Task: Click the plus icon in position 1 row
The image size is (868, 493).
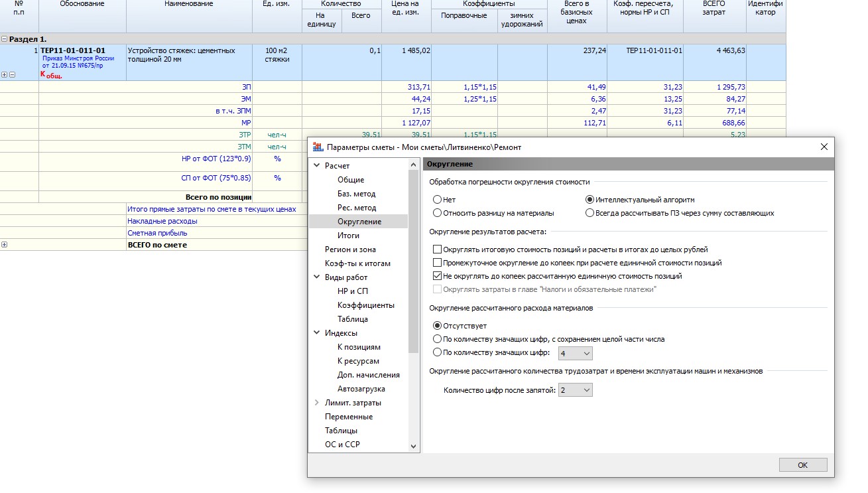Action: pos(4,75)
